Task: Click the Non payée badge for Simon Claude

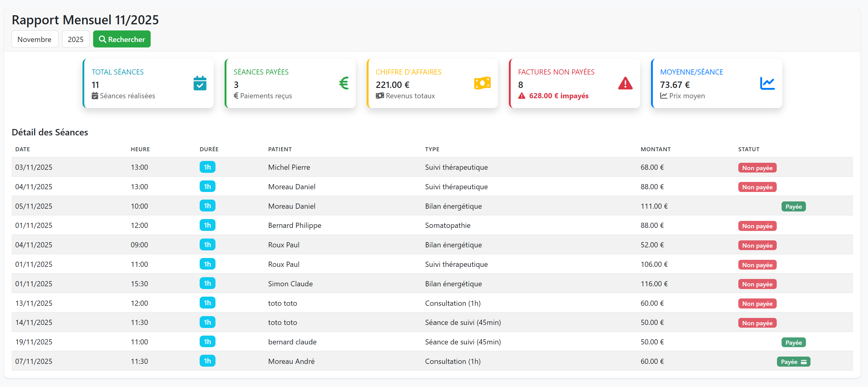Action: pyautogui.click(x=757, y=284)
